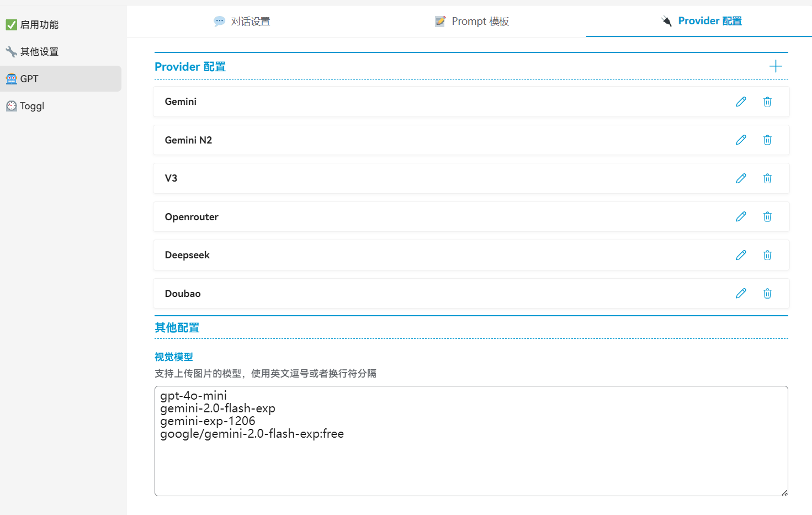
Task: Switch to the Prompt 模板 tab
Action: (472, 22)
